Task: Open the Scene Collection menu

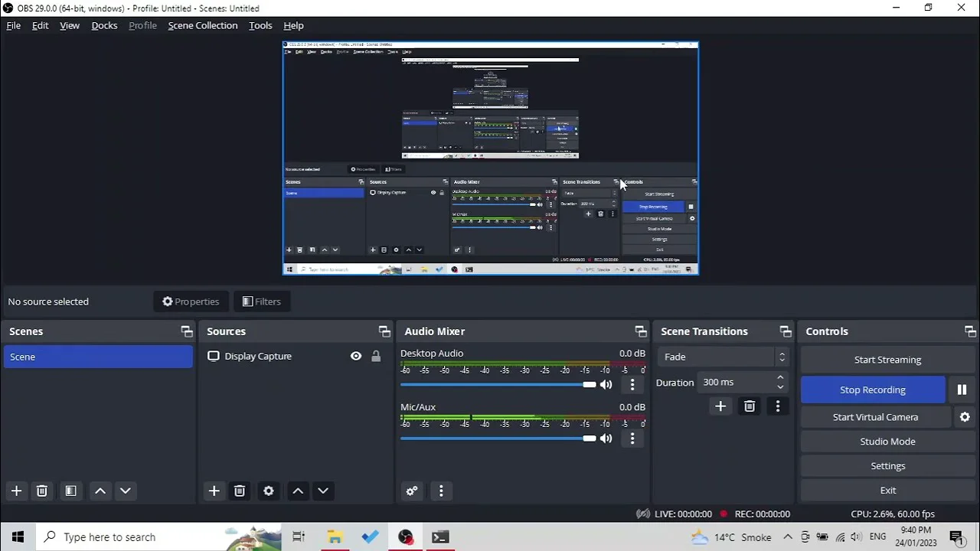Action: click(202, 25)
